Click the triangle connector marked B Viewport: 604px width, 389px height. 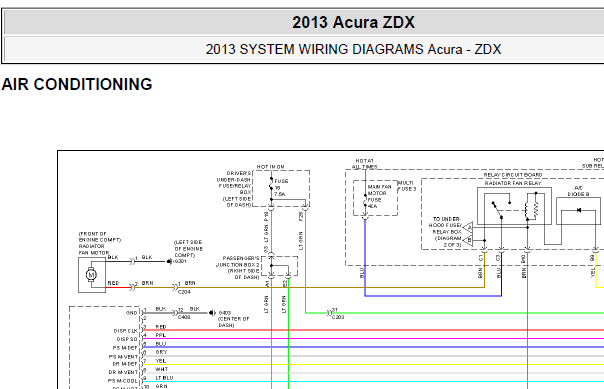click(x=468, y=241)
